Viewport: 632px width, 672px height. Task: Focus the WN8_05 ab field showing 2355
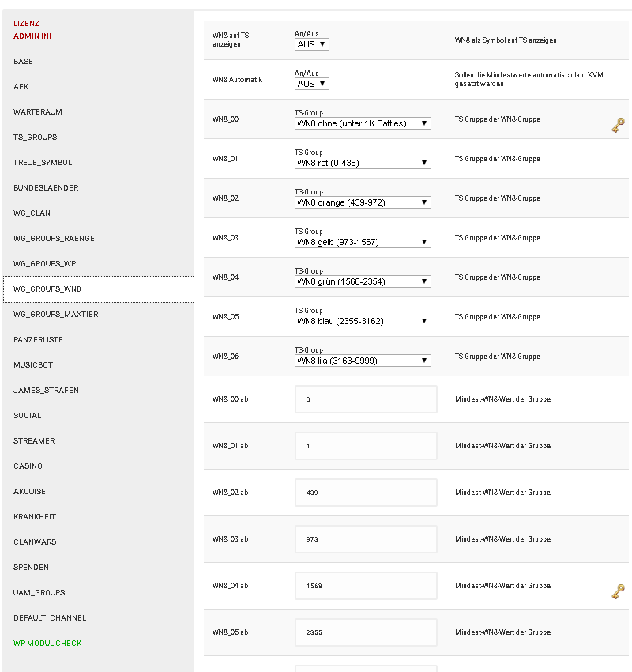366,632
